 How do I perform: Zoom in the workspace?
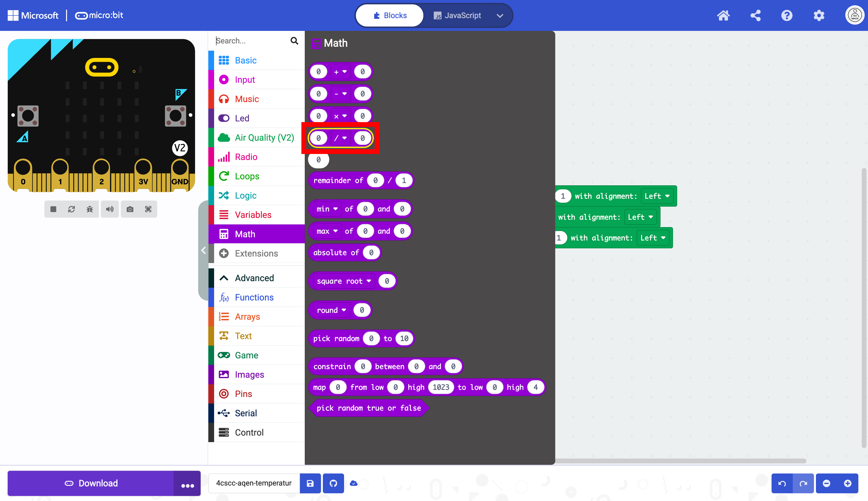848,483
